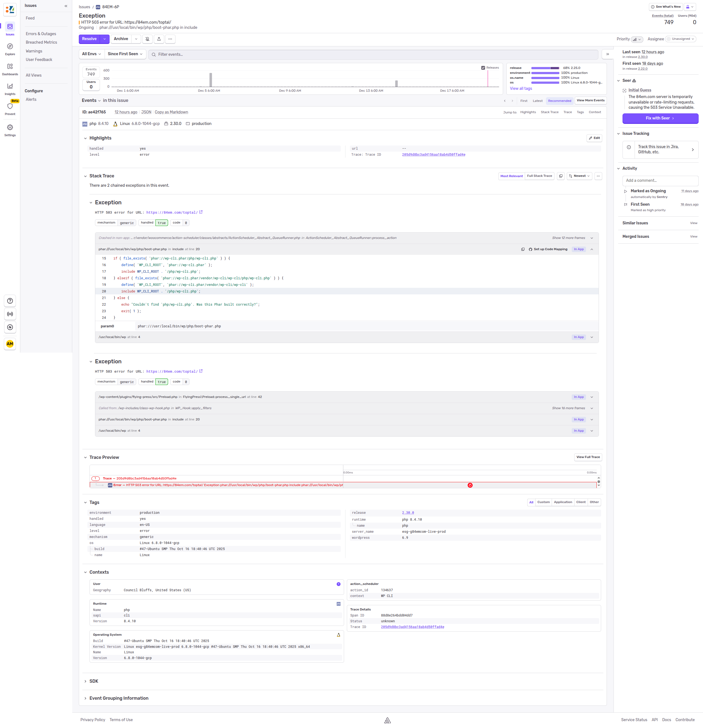Toggle the Releases checkbox above the chart
Viewport: 703px width, 728px height.
(483, 68)
